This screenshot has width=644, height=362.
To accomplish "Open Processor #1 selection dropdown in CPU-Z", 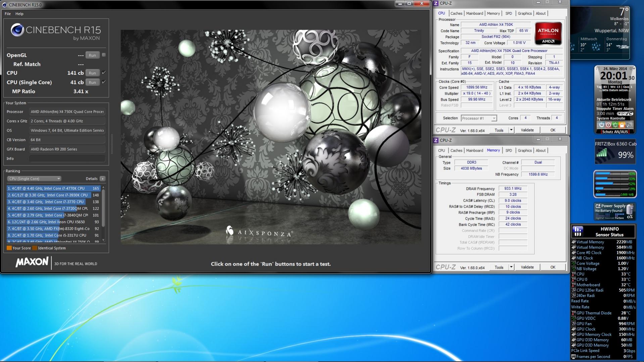I will pos(479,118).
